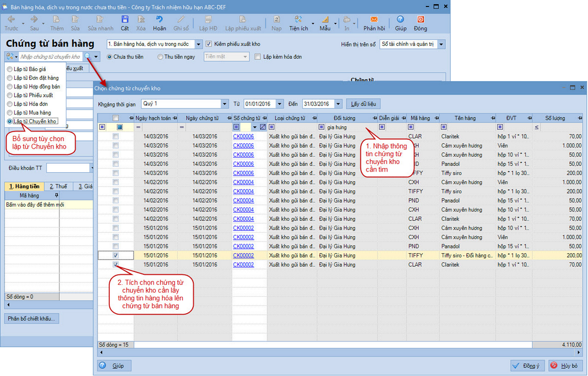
Task: Click the Lấy dữ liệu button
Action: tap(364, 104)
